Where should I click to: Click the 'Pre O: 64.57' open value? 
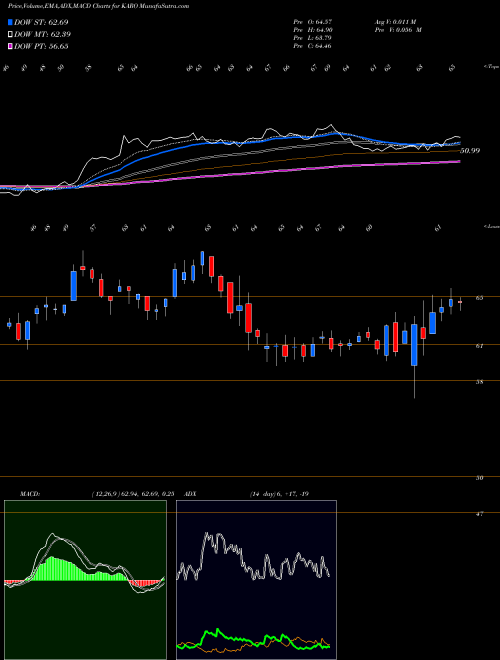(312, 21)
